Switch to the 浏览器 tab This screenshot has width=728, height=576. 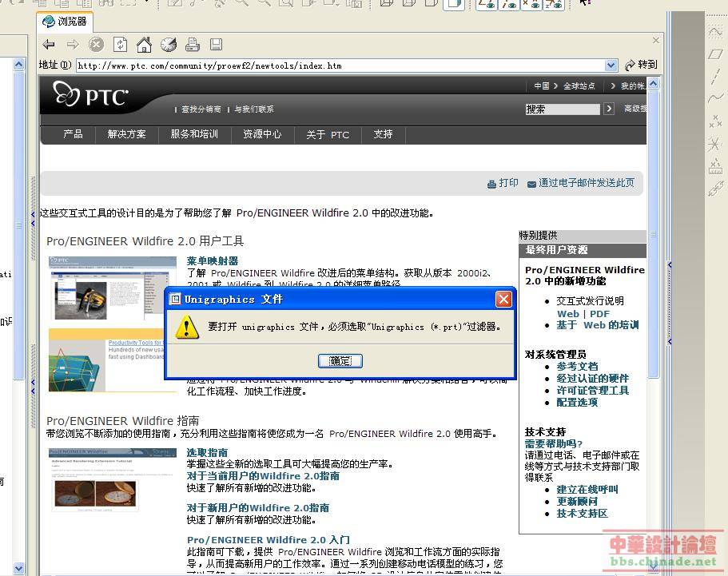65,22
